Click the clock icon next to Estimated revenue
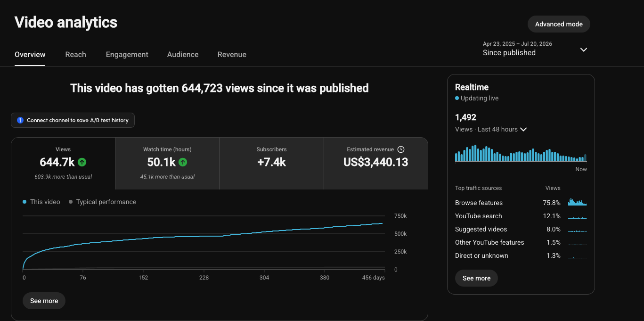 pyautogui.click(x=401, y=149)
